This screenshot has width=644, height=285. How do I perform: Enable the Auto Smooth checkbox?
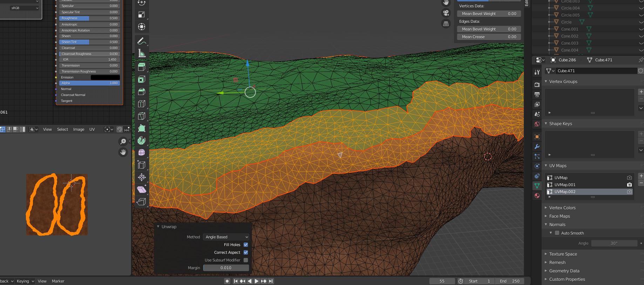(x=557, y=233)
